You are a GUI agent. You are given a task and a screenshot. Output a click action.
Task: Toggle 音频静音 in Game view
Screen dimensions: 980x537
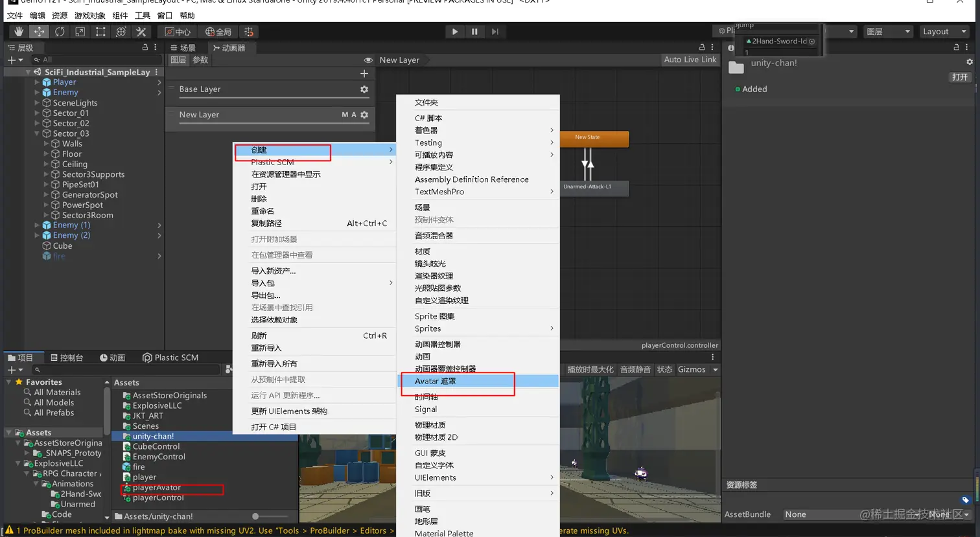tap(635, 369)
